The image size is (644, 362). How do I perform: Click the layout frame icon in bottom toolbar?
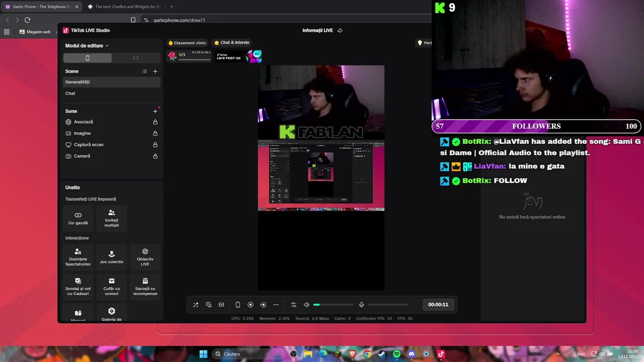click(221, 305)
